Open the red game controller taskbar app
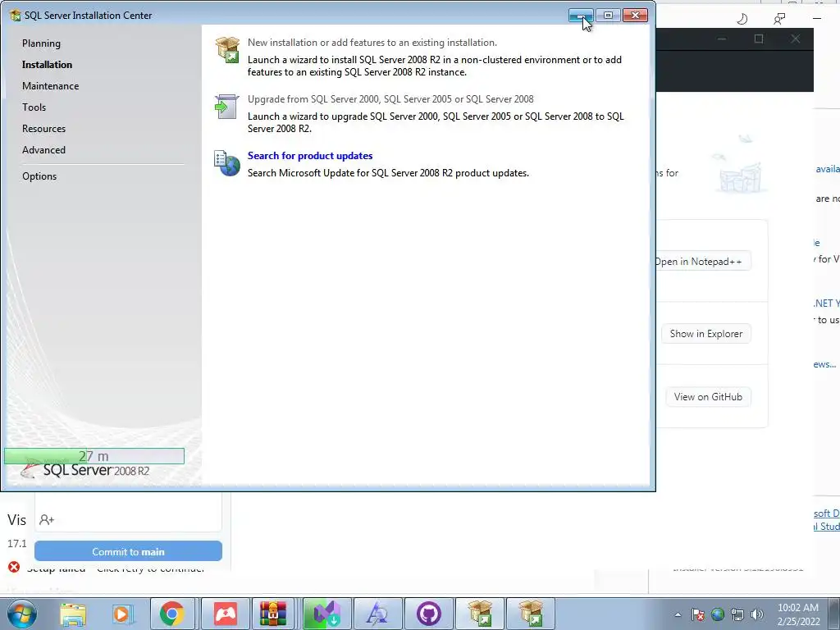The height and width of the screenshot is (630, 840). pos(226,614)
